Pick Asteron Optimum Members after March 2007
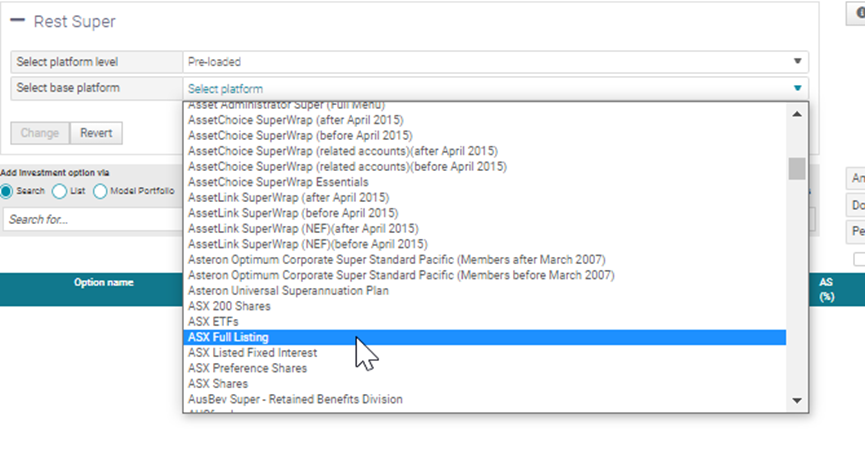 pos(484,259)
